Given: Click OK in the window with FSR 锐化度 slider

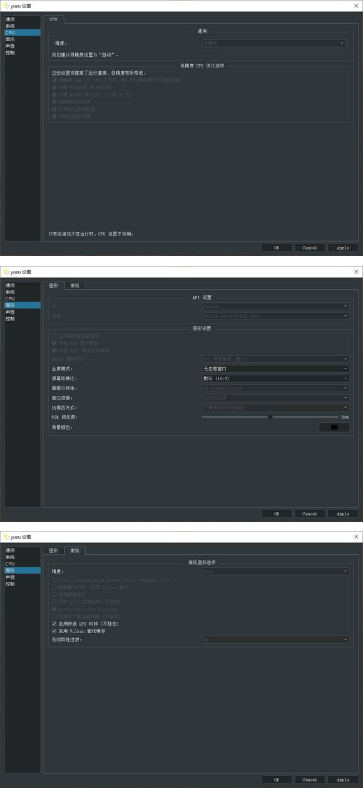Looking at the screenshot, I should 276,514.
